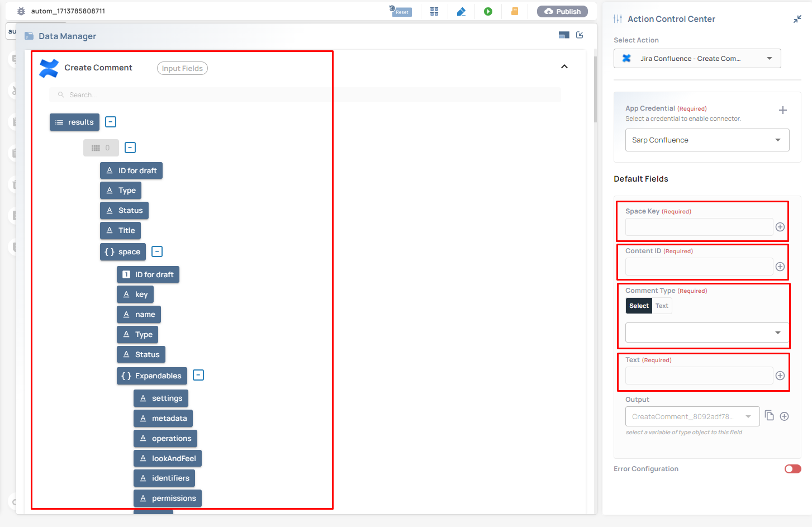Click the orange notes icon in toolbar
This screenshot has height=527, width=812.
click(x=515, y=11)
